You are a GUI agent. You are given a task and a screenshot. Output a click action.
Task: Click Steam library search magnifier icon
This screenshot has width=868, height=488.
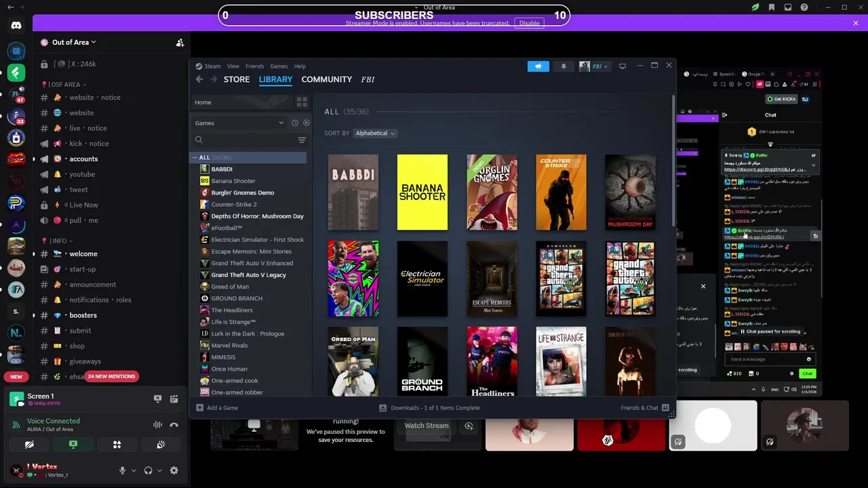pyautogui.click(x=199, y=140)
